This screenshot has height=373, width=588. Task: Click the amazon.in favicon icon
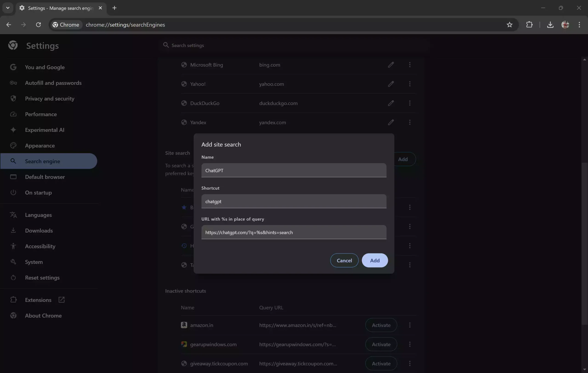coord(184,325)
